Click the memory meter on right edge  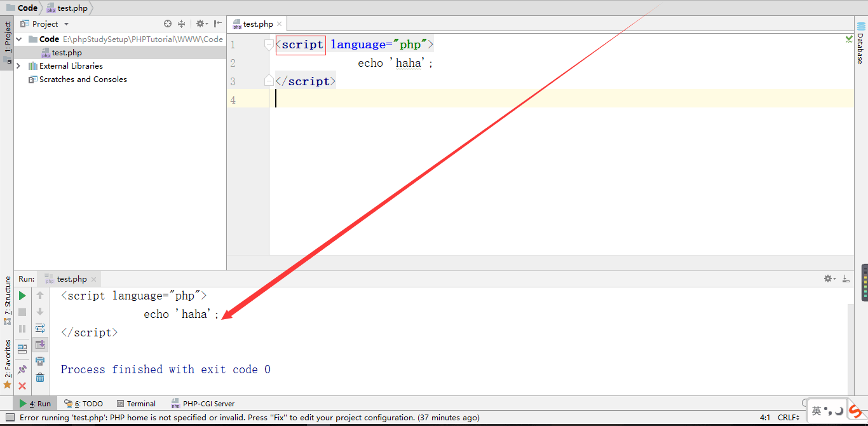(864, 282)
